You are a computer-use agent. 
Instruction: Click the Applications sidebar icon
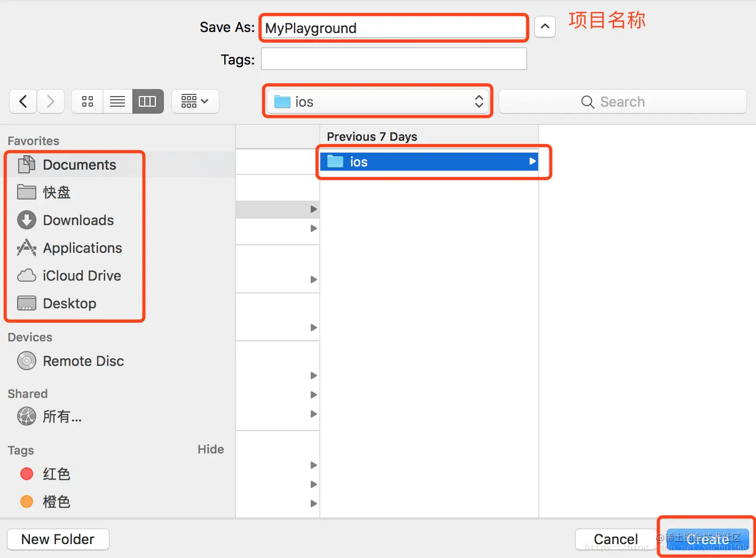click(27, 248)
